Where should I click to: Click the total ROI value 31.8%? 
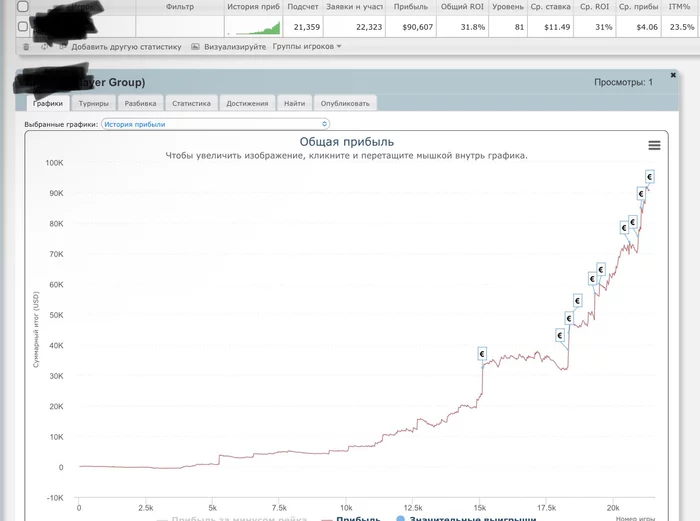473,27
